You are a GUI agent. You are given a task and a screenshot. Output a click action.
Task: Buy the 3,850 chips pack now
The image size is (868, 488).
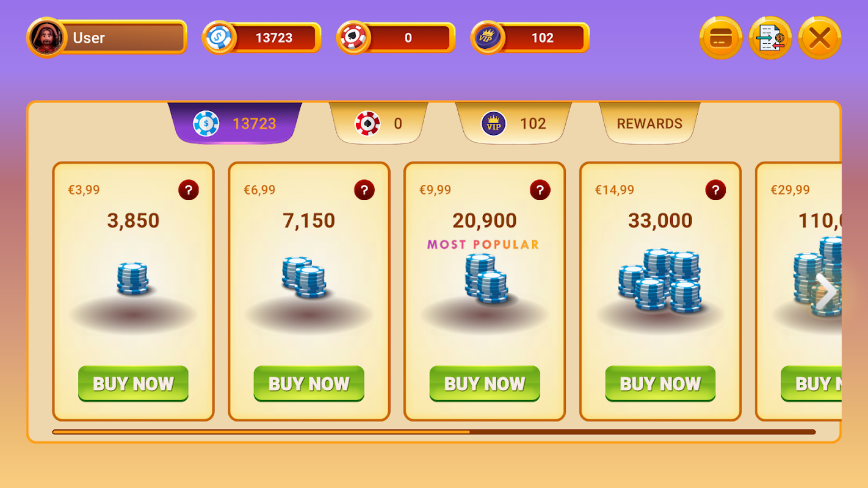point(133,384)
